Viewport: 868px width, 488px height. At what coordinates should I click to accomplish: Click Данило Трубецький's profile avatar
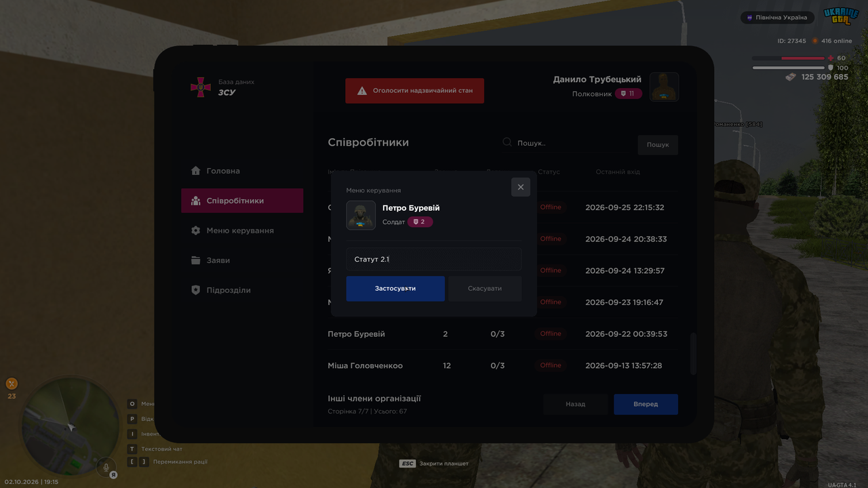(x=665, y=87)
